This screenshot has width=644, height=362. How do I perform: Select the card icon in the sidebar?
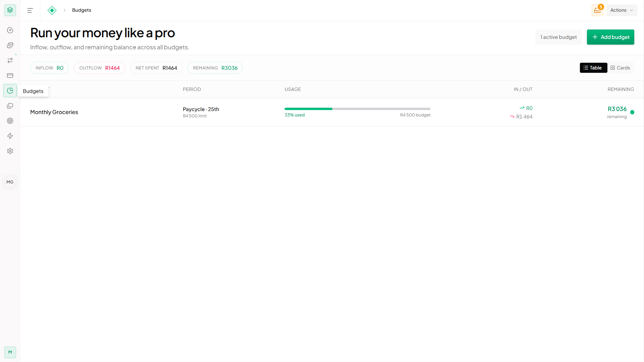pyautogui.click(x=10, y=75)
